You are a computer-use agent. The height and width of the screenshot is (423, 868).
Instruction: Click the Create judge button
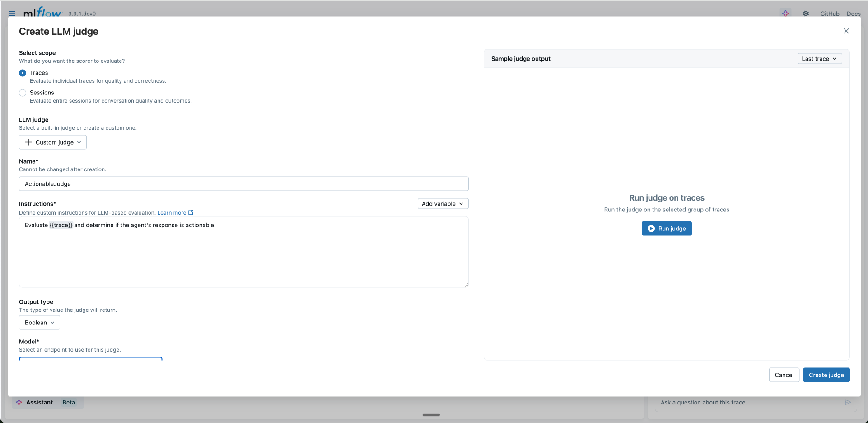click(x=826, y=375)
